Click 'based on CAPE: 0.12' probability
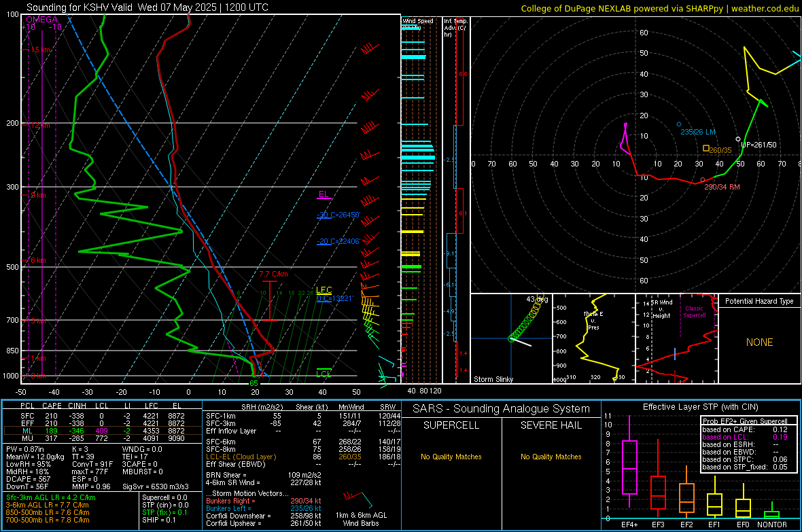802x532 pixels. pos(745,429)
